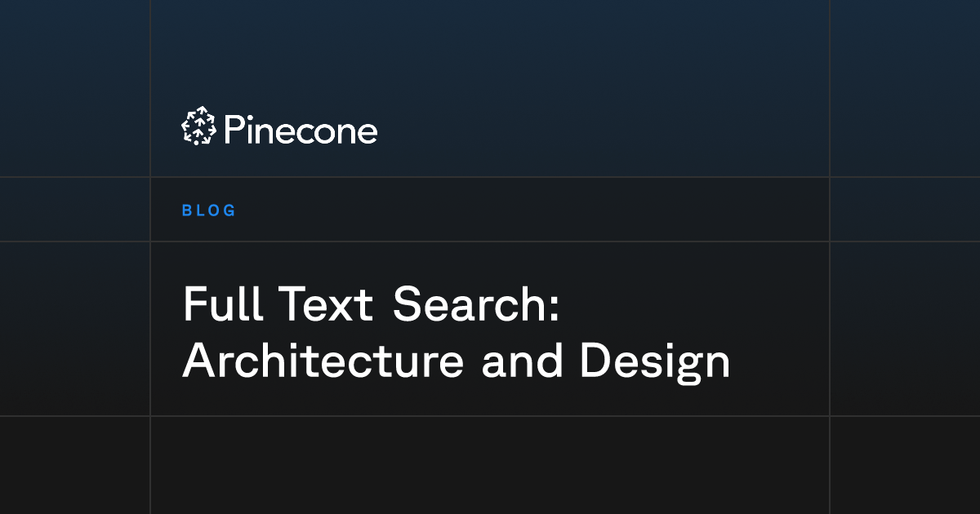Click the blank cell below the title
The image size is (980, 514).
coord(490,465)
